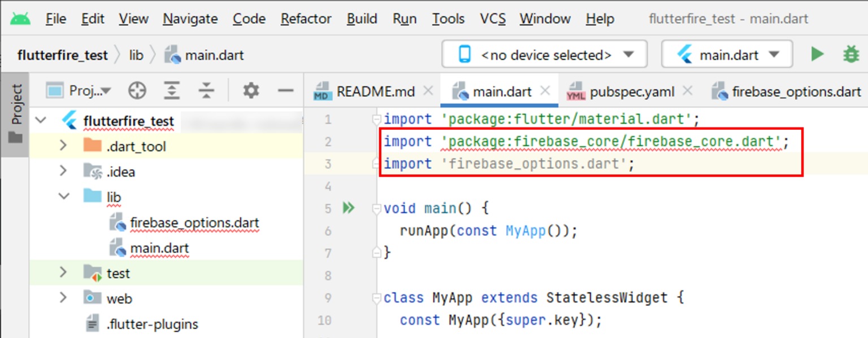Expand the test folder
This screenshot has width=868, height=338.
coord(63,273)
